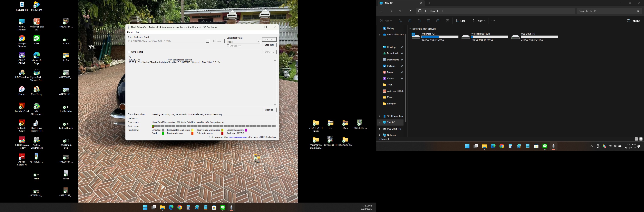Open the Sort dropdown in File Explorer

[461, 21]
